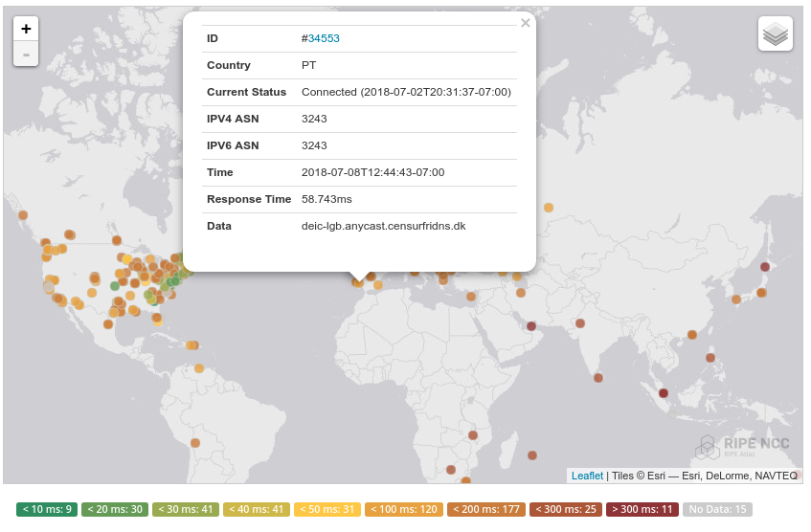Click the probe marker in Bolivia, South America

click(x=195, y=443)
